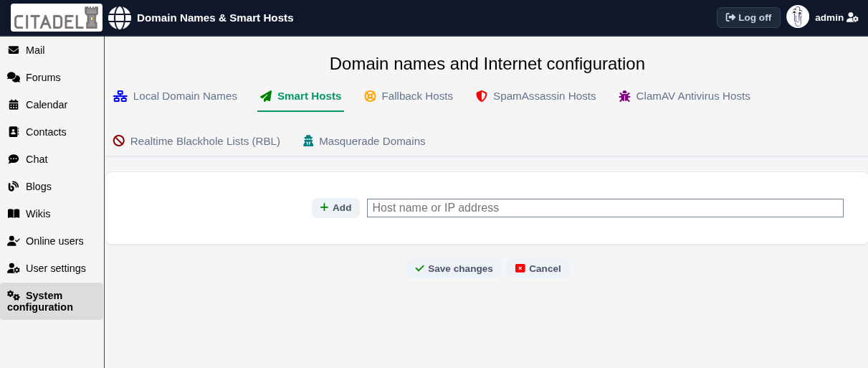The height and width of the screenshot is (368, 868).
Task: Click the Contacts address book icon
Action: pyautogui.click(x=14, y=132)
